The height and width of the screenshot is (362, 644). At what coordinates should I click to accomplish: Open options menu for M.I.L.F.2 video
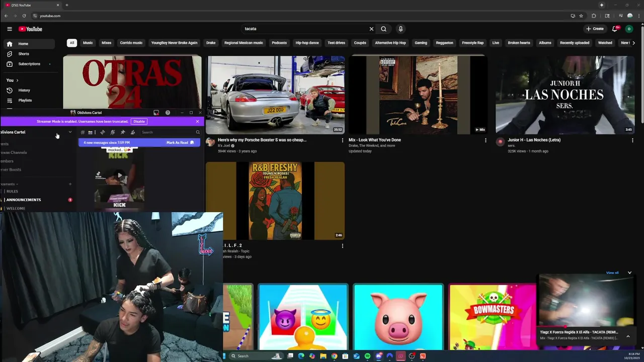(x=343, y=246)
